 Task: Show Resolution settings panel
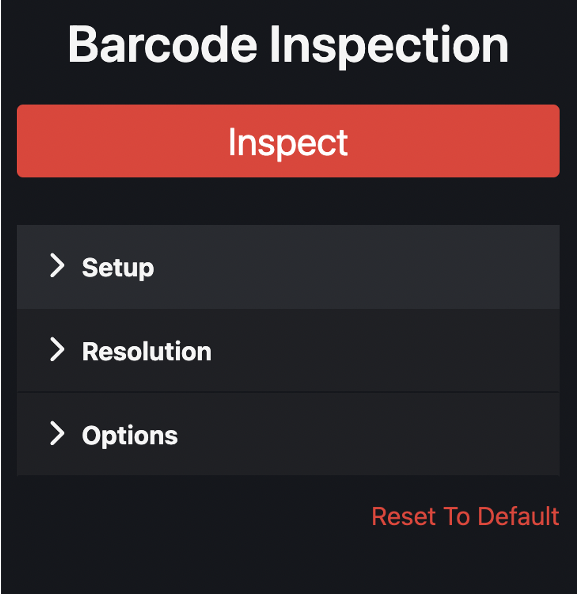(x=288, y=350)
